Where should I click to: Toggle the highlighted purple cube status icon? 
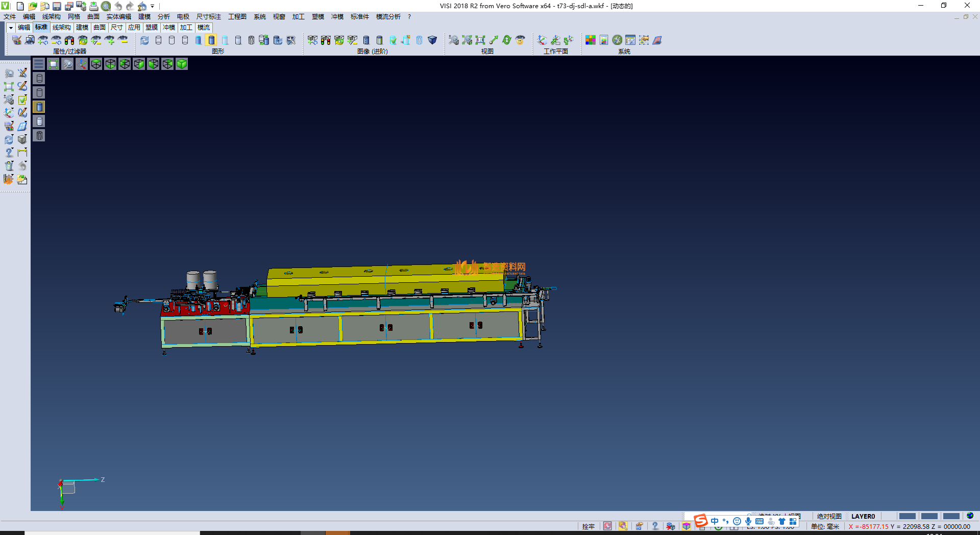(x=687, y=526)
